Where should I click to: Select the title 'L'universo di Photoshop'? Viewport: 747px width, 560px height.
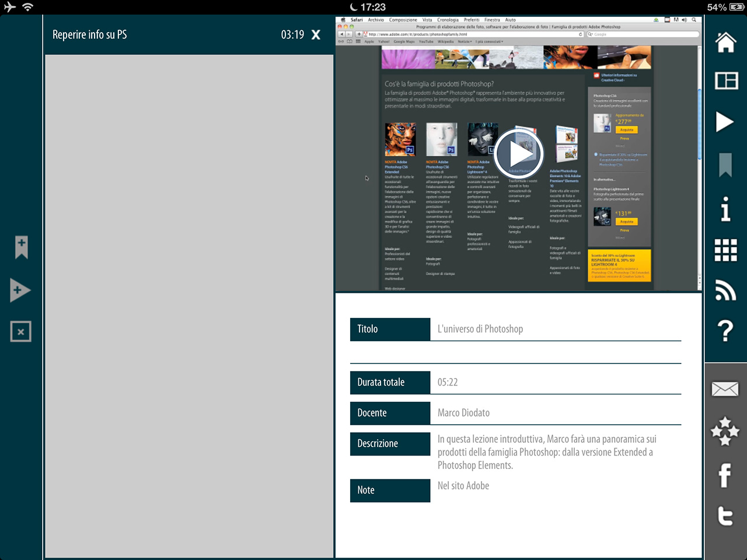click(x=480, y=329)
